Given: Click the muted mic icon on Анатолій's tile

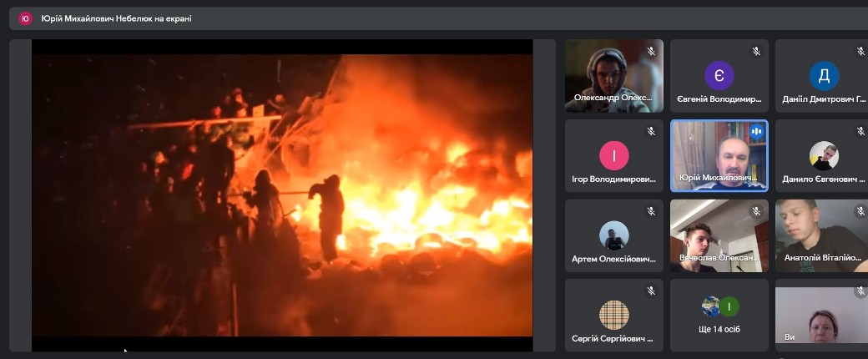Looking at the screenshot, I should (860, 212).
